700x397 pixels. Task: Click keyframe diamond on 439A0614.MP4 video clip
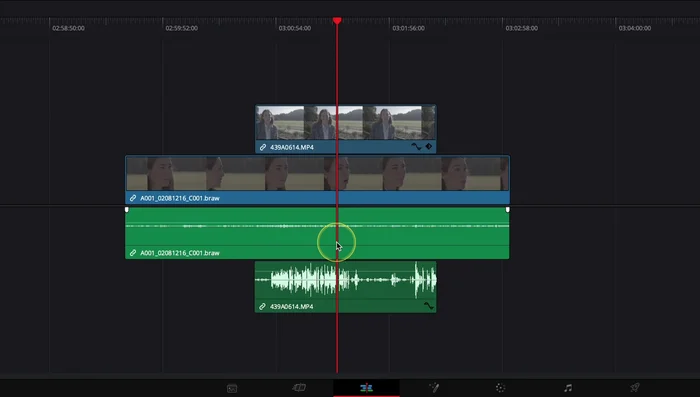429,146
